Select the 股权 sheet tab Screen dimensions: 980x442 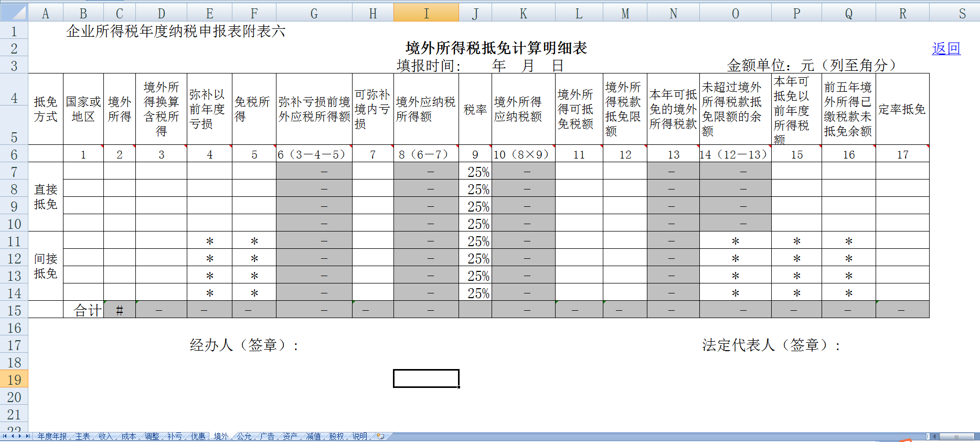point(336,436)
